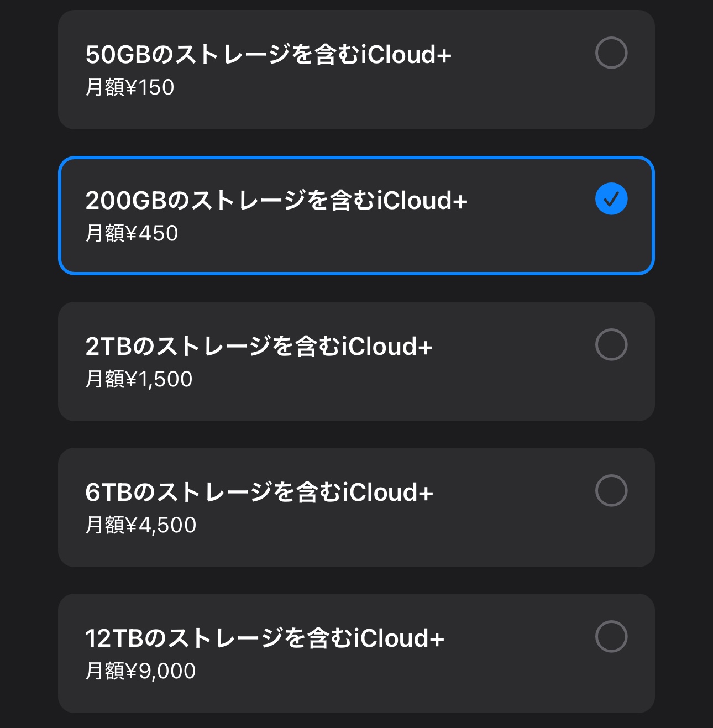This screenshot has height=728, width=713.
Task: Select the 6TB plan radio button
Action: pyautogui.click(x=611, y=491)
